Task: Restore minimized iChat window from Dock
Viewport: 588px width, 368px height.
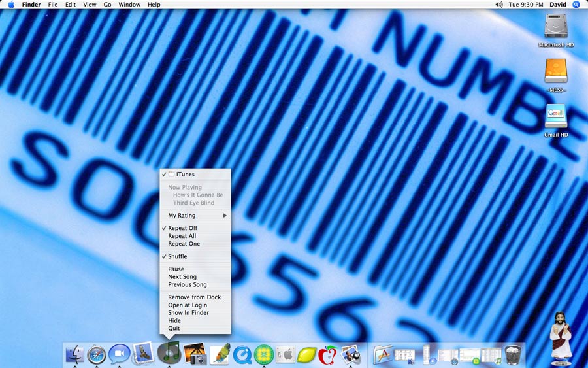Action: coord(429,355)
